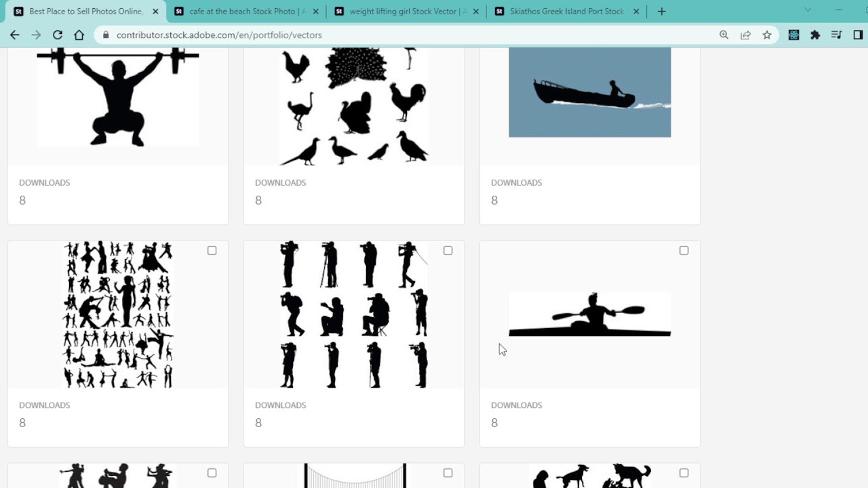Edit the contributor.stock.adobe.com address bar
The image size is (868, 488).
(407, 35)
